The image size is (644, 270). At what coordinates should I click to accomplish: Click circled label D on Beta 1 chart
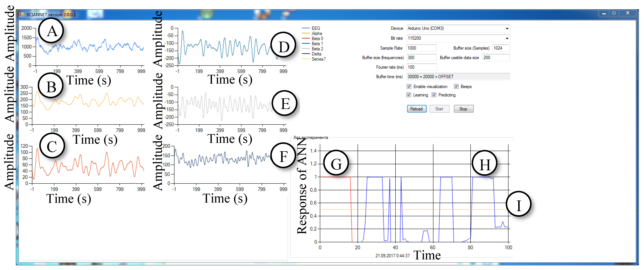[284, 45]
